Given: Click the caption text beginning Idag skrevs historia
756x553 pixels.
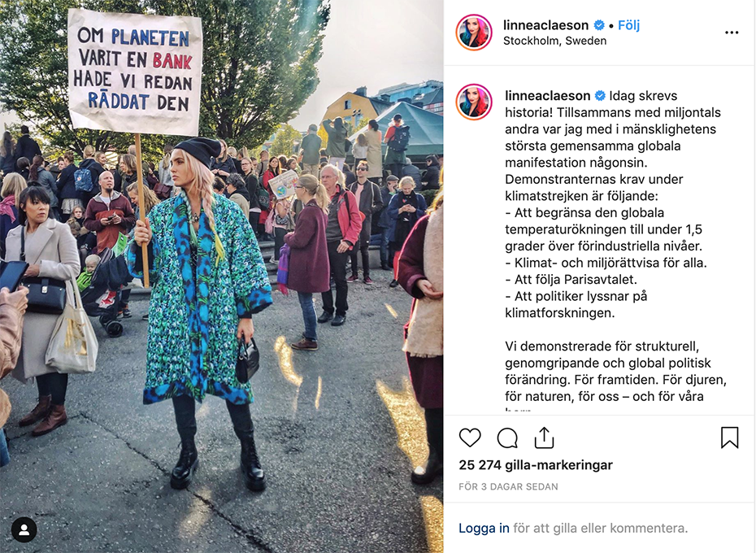Looking at the screenshot, I should [x=615, y=246].
